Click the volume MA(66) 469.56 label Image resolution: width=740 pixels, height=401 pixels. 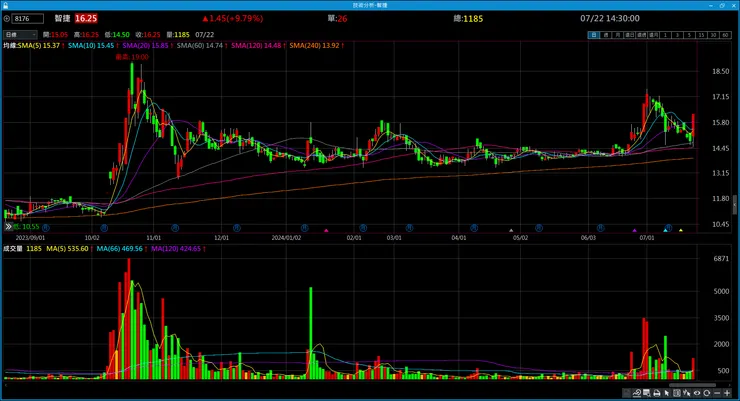point(119,249)
